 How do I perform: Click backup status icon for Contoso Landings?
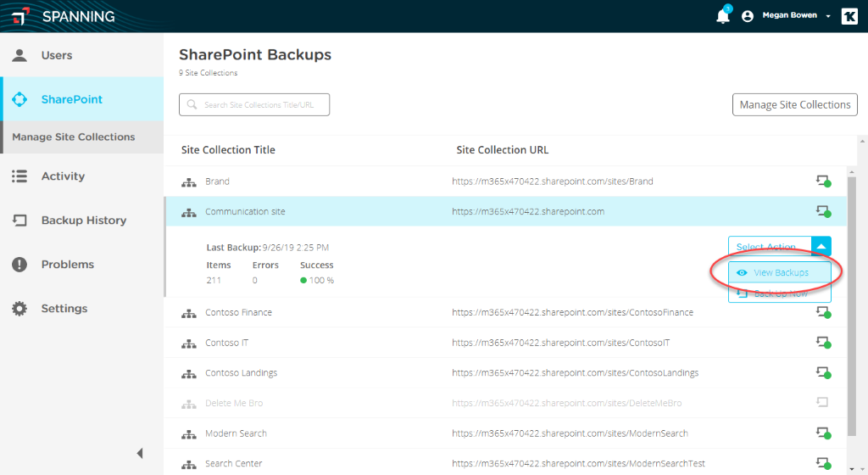click(823, 372)
